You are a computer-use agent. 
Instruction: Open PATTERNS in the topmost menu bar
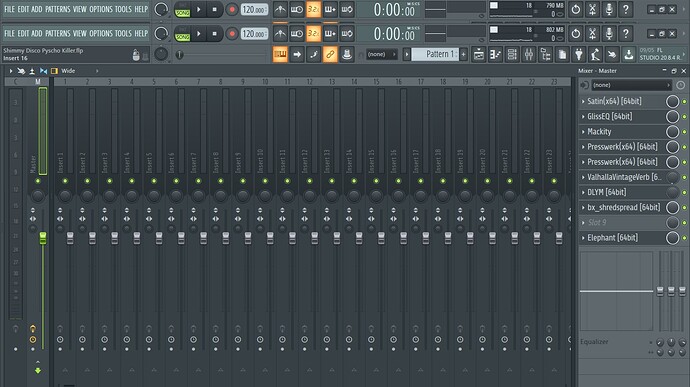(58, 9)
